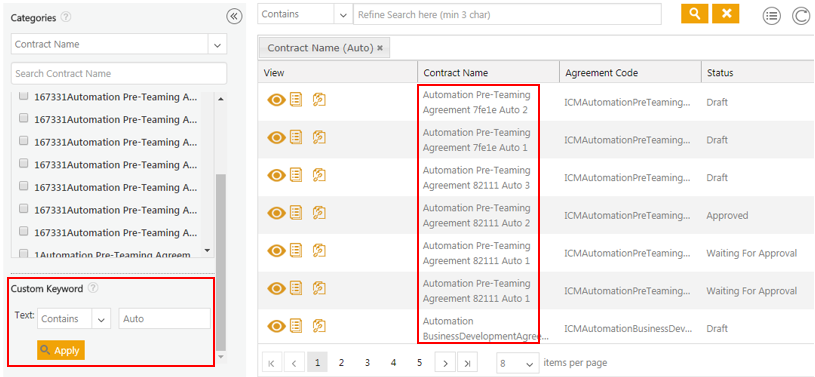Click the Apply button
The height and width of the screenshot is (377, 815).
tap(61, 350)
